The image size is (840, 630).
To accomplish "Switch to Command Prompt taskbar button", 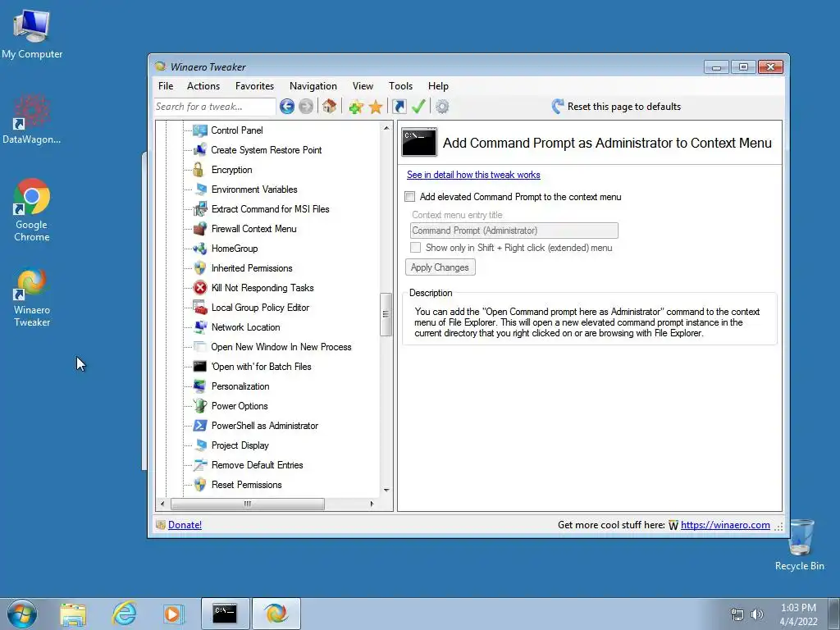I will coord(225,614).
